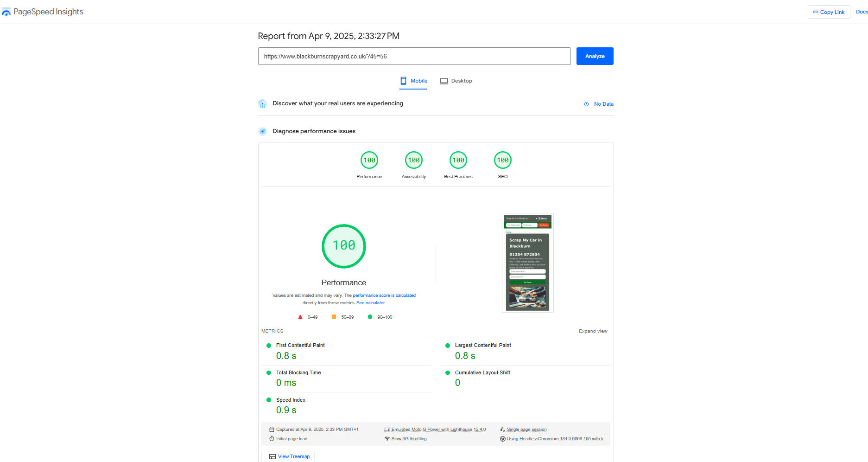This screenshot has height=462, width=868.
Task: Click the green dot beside Largest Contentful Paint
Action: coord(448,346)
